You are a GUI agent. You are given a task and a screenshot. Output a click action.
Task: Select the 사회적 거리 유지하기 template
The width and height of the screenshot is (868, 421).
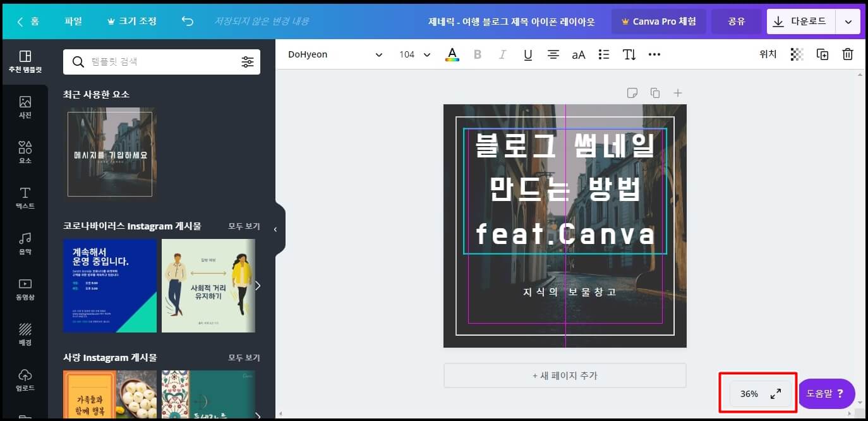click(x=208, y=286)
